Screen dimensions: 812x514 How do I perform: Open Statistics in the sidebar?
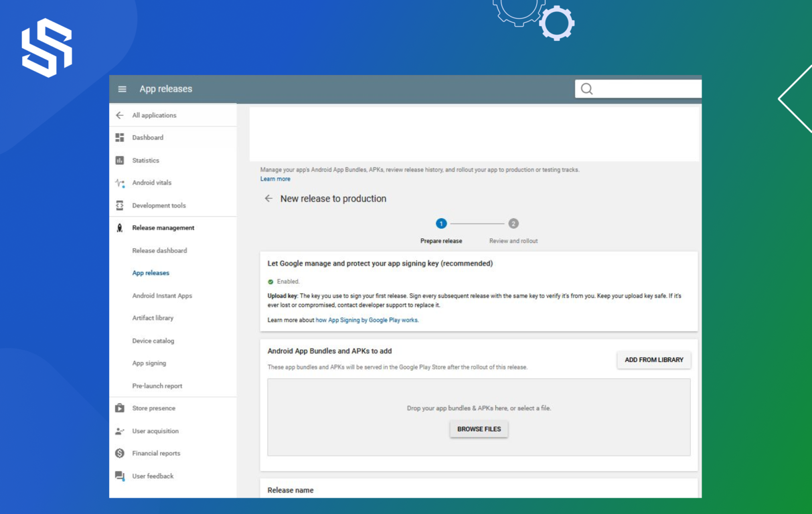(x=145, y=161)
